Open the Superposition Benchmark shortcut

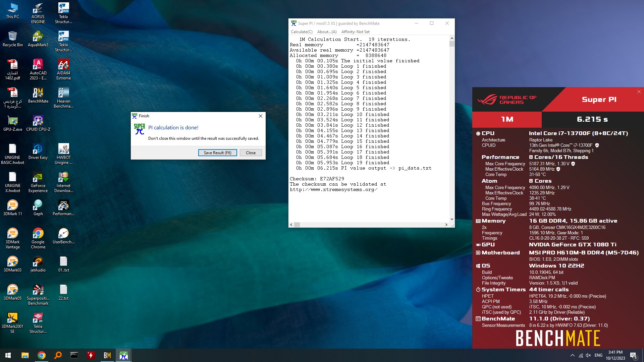38,295
